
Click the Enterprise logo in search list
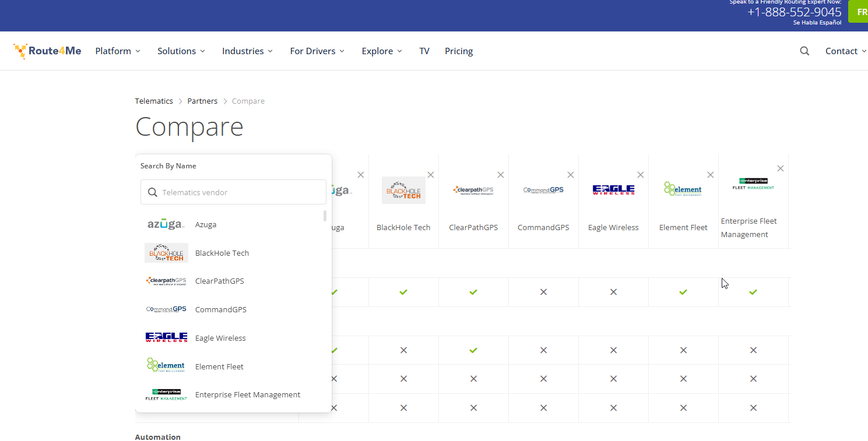pyautogui.click(x=166, y=394)
